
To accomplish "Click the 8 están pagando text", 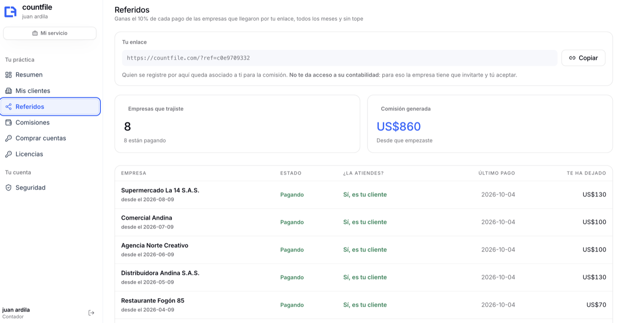I will (x=145, y=140).
